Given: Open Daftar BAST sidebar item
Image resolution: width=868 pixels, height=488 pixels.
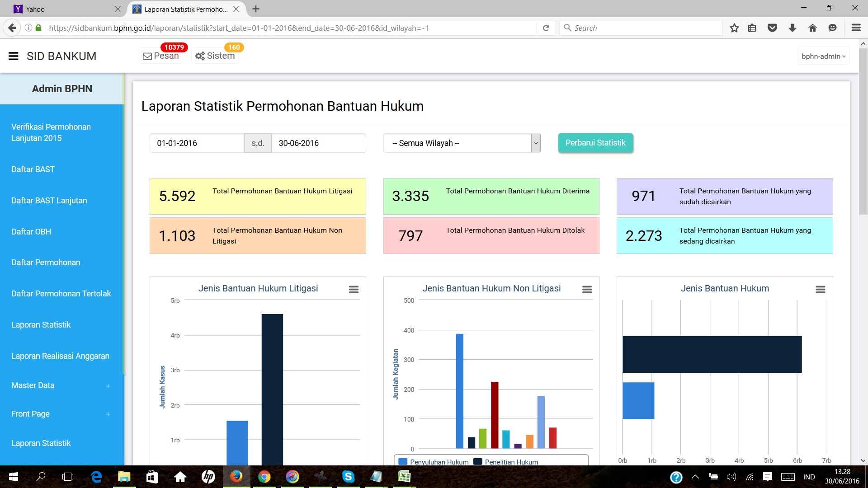Looking at the screenshot, I should [33, 169].
